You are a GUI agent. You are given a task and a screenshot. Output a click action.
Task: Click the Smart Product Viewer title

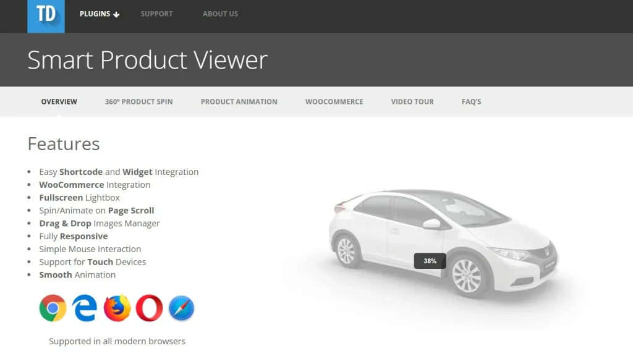click(x=147, y=60)
